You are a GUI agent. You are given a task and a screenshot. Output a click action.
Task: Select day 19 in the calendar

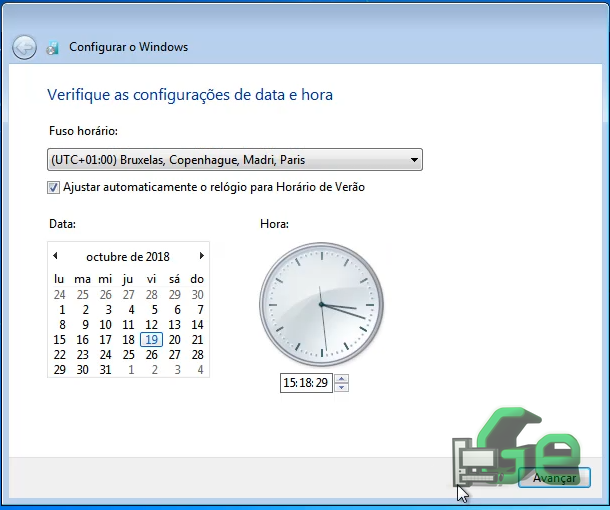click(x=151, y=340)
